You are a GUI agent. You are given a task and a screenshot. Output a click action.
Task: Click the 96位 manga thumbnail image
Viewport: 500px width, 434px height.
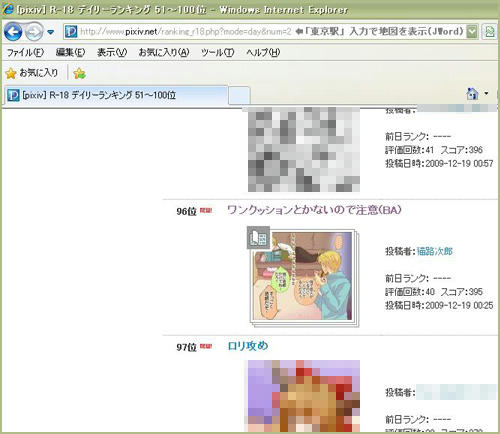click(x=304, y=277)
